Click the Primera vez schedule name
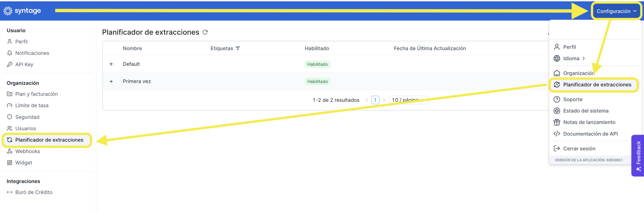Screen dimensions: 644x213 pos(137,81)
